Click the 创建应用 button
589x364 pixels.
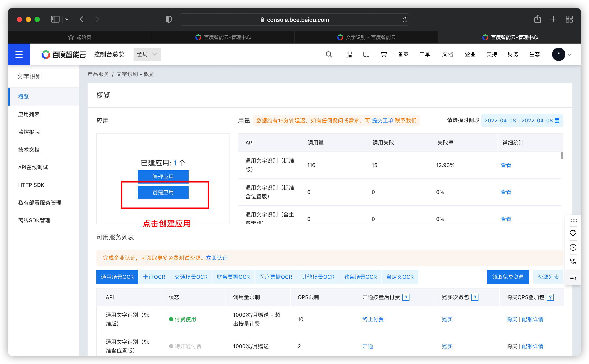(163, 192)
